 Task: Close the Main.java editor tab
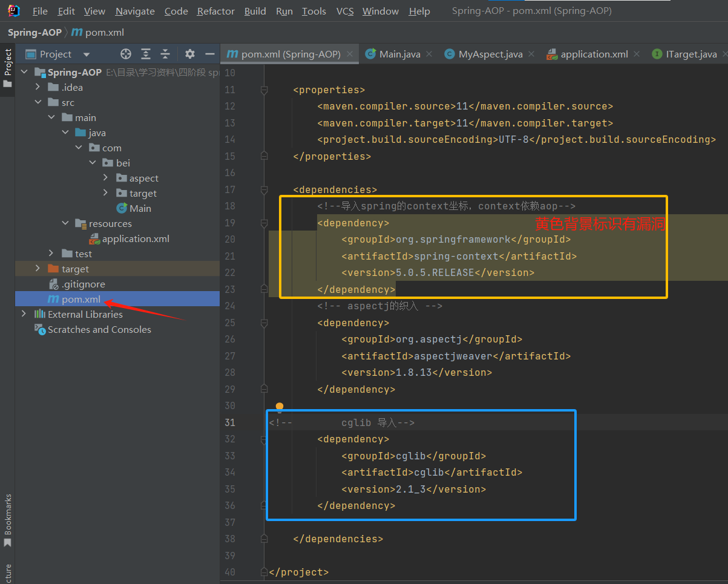click(429, 54)
